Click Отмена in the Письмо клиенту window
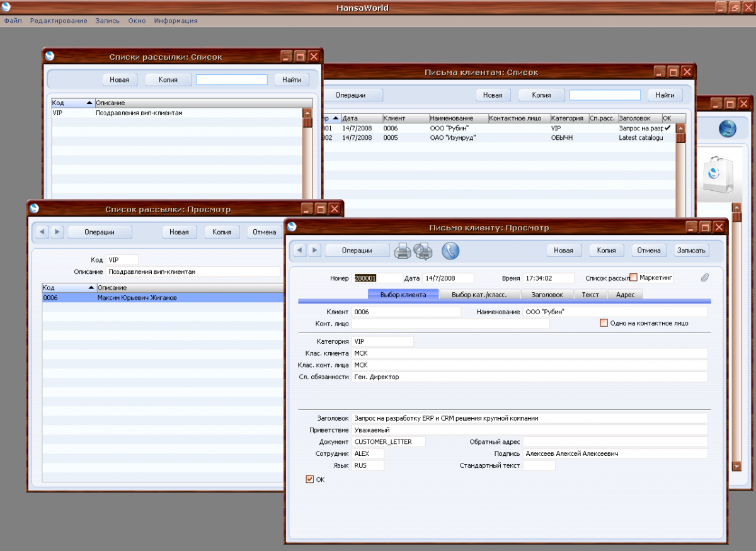 (x=649, y=250)
